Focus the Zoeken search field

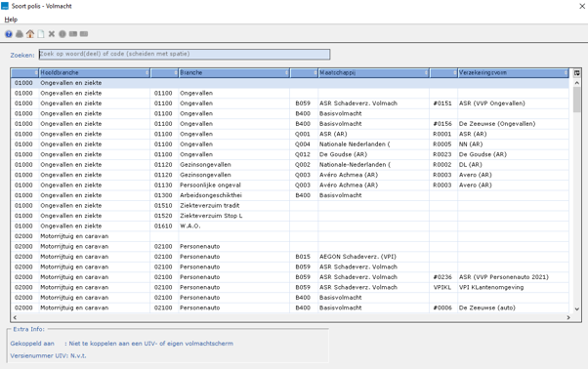185,55
